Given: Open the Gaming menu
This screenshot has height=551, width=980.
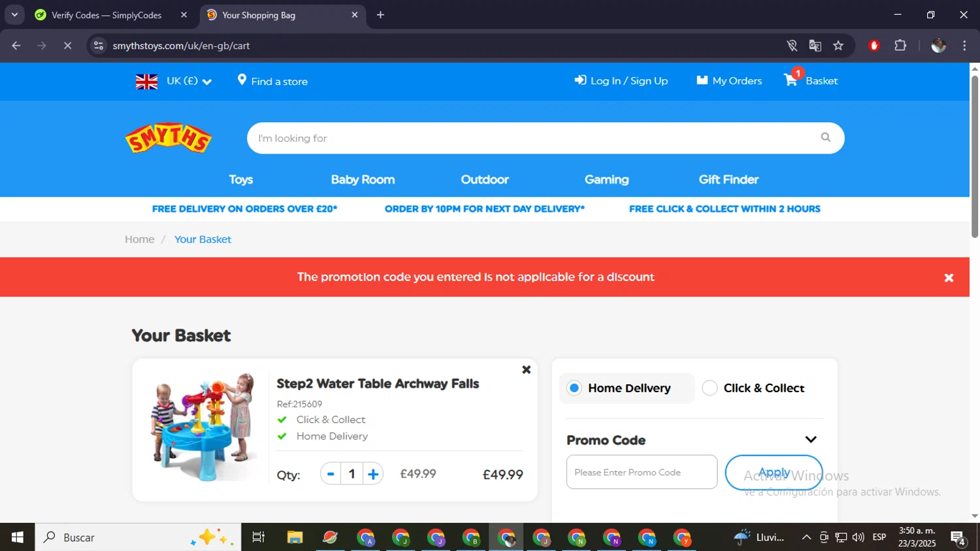Looking at the screenshot, I should [x=606, y=179].
